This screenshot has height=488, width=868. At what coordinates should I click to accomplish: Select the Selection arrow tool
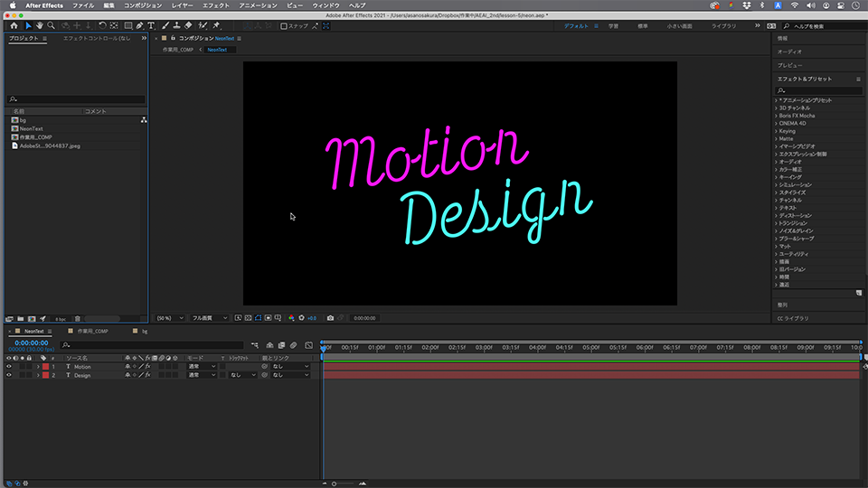29,25
